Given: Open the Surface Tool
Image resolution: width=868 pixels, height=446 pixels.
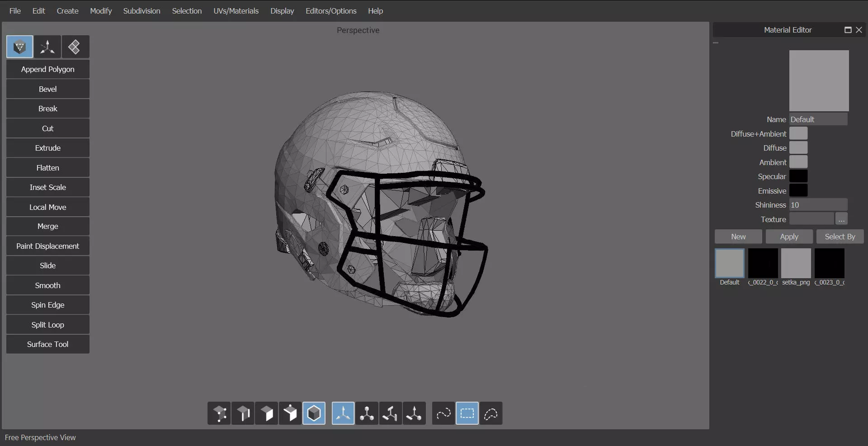Looking at the screenshot, I should pyautogui.click(x=48, y=344).
